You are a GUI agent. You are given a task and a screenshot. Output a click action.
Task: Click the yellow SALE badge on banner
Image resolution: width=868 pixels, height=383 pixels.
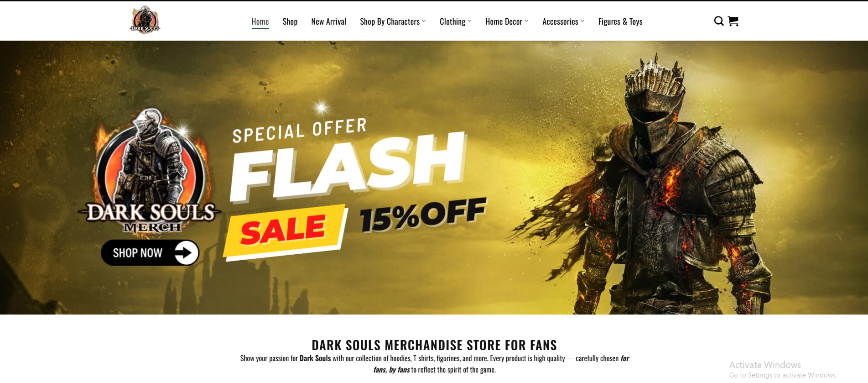[286, 231]
